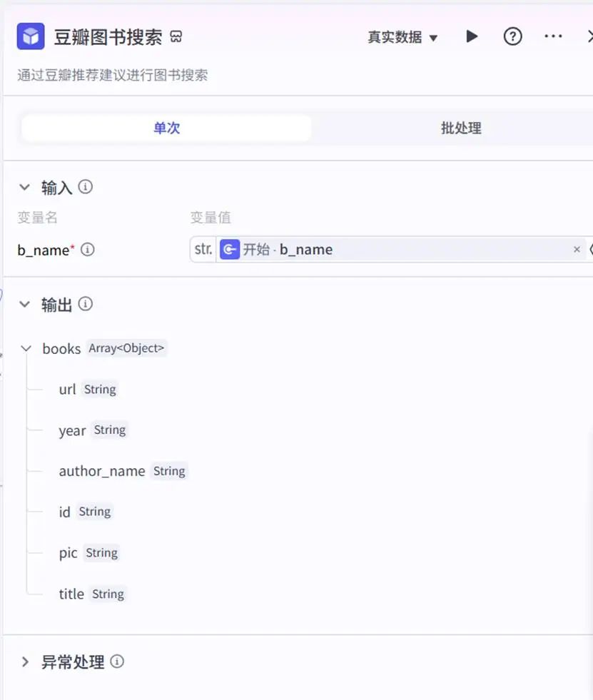Screen dimensions: 593x700
Task: Switch to the 批处理 tab
Action: coord(461,128)
